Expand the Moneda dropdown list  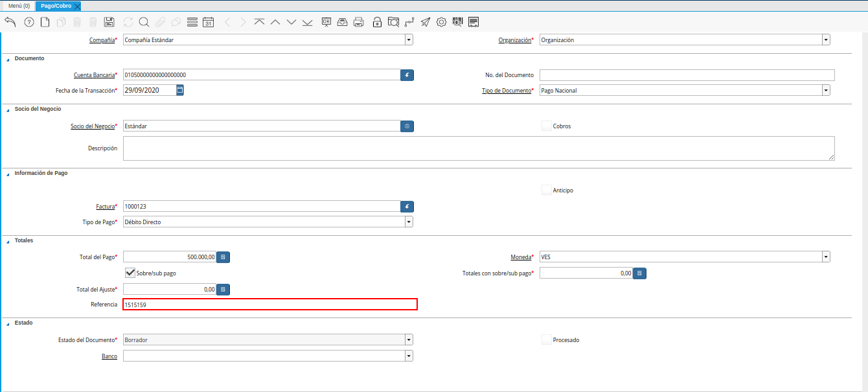pyautogui.click(x=826, y=257)
